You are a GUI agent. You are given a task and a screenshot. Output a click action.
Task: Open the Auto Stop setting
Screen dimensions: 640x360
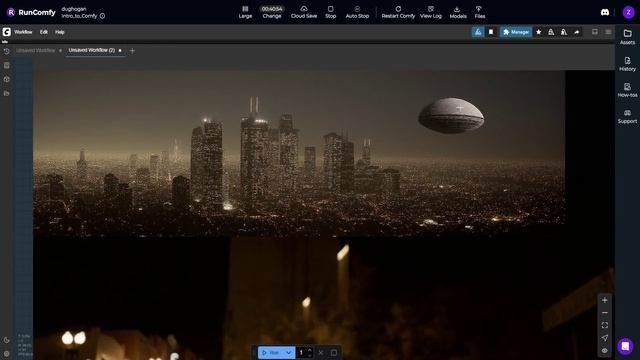click(x=357, y=12)
